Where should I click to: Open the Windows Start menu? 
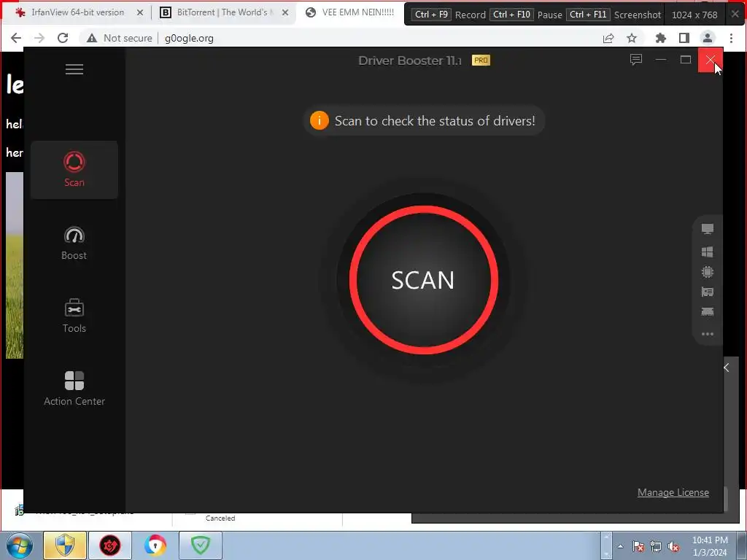[20, 545]
